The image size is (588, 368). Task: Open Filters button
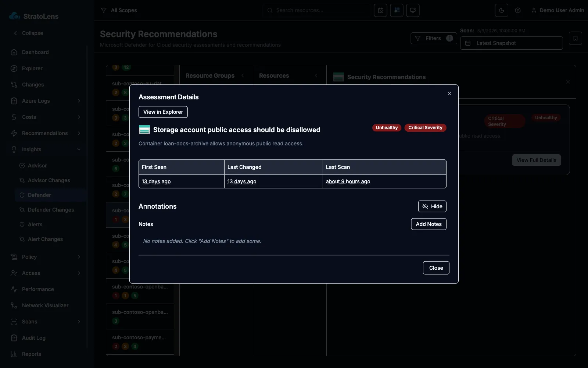[434, 38]
